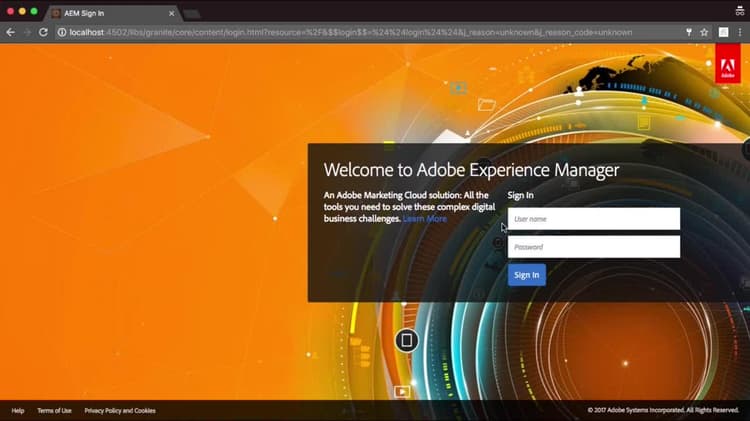Click the yellow macOS minimize button
Viewport: 750px width, 421px height.
coord(22,11)
